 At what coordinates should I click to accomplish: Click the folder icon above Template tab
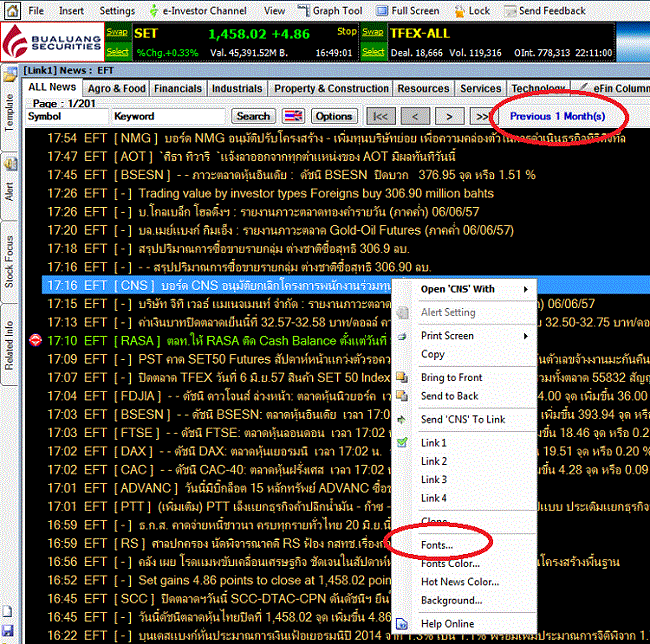(10, 74)
